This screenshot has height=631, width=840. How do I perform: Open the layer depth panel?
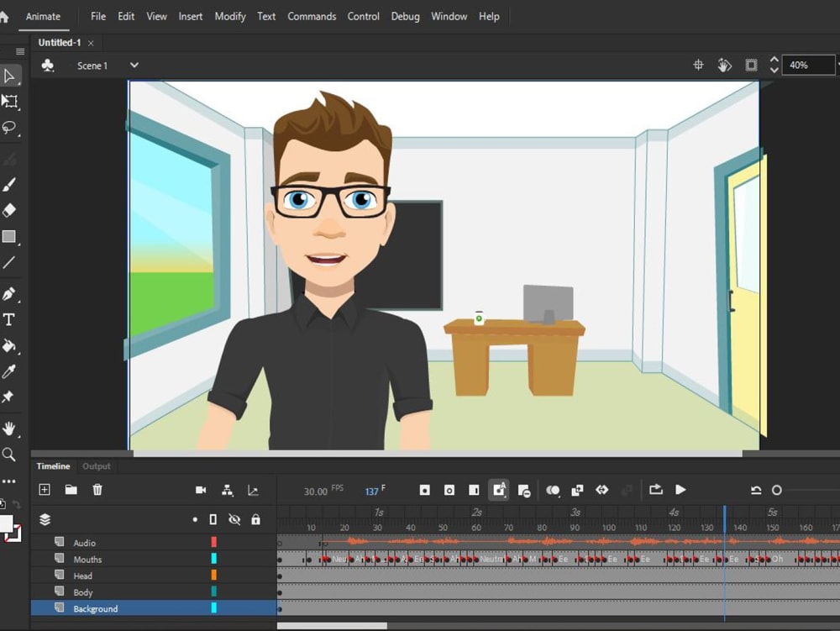pyautogui.click(x=253, y=490)
